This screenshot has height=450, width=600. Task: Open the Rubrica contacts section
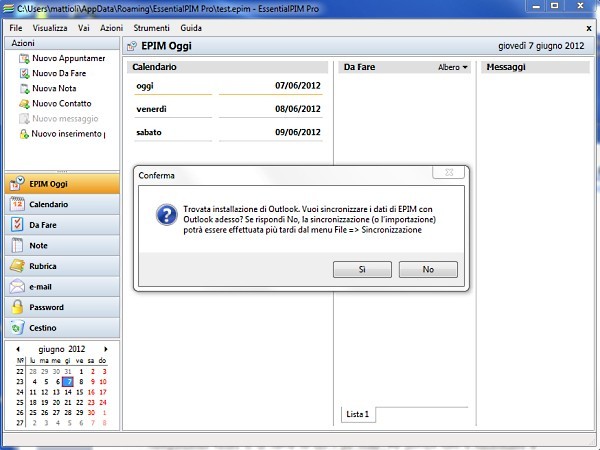[x=61, y=266]
